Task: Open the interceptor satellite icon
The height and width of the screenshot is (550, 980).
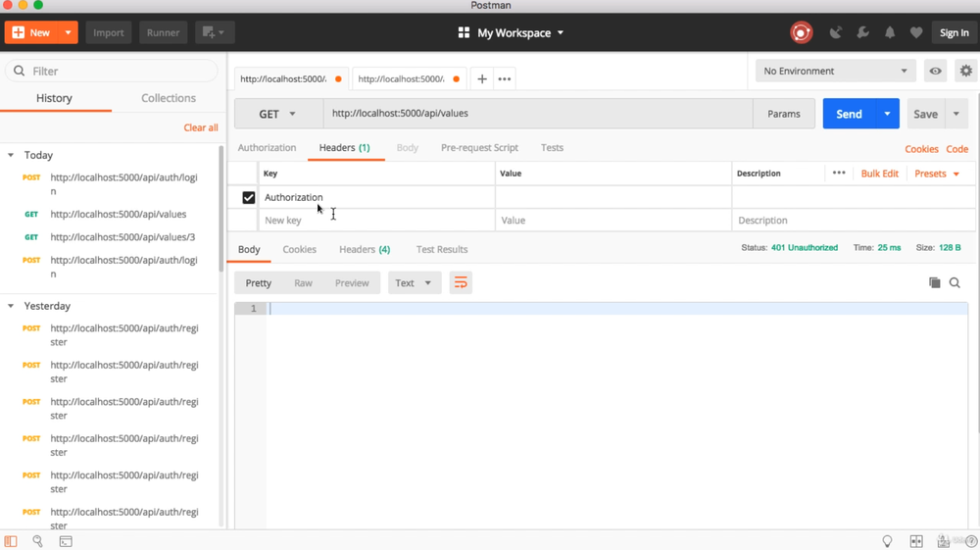Action: 836,32
